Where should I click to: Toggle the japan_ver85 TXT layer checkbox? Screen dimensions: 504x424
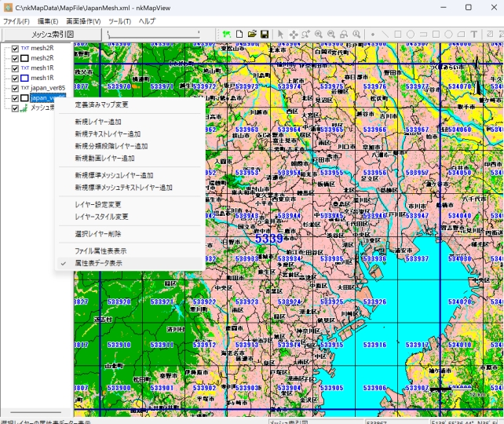point(15,88)
